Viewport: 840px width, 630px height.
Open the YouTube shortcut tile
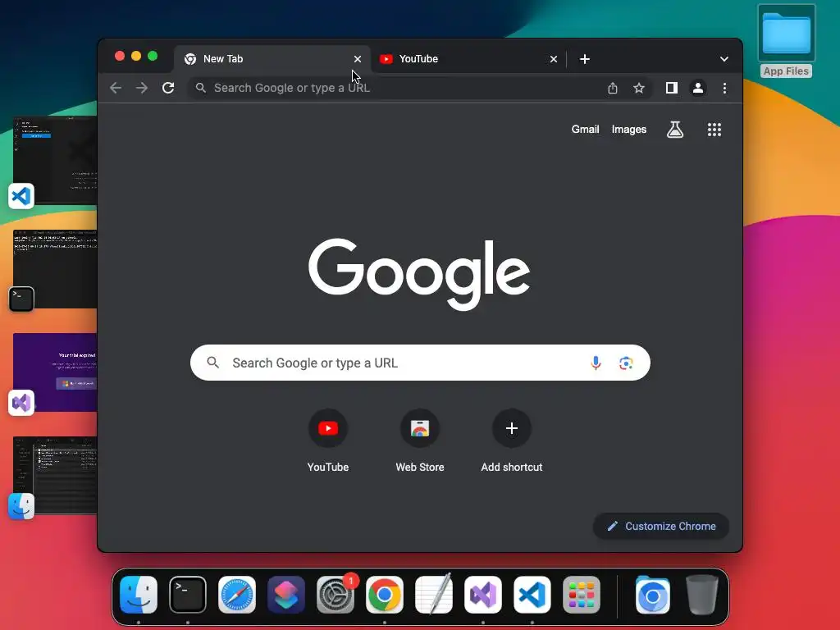[x=328, y=441]
